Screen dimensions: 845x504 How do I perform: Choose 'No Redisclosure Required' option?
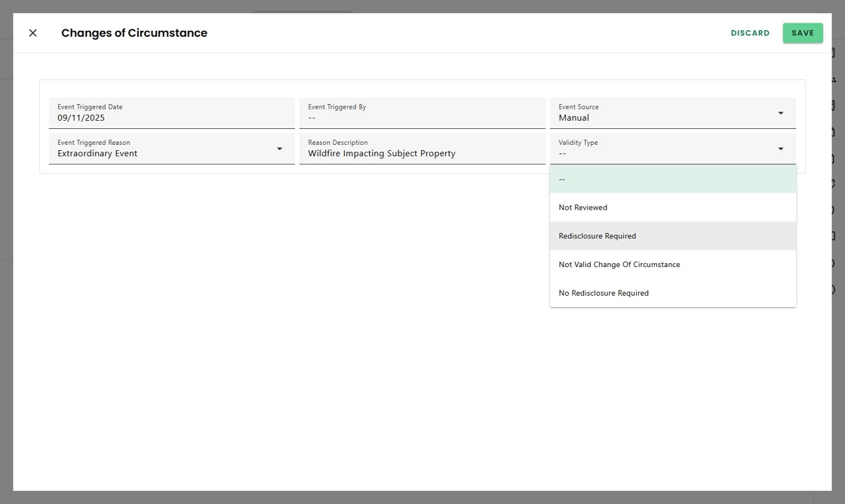click(604, 293)
